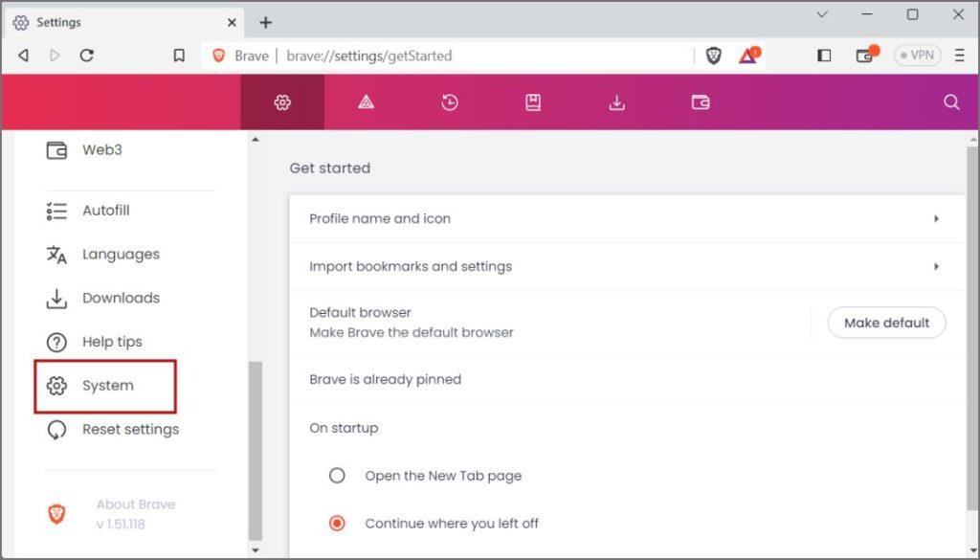Screen dimensions: 980x560
Task: Click the On startup label
Action: point(344,428)
